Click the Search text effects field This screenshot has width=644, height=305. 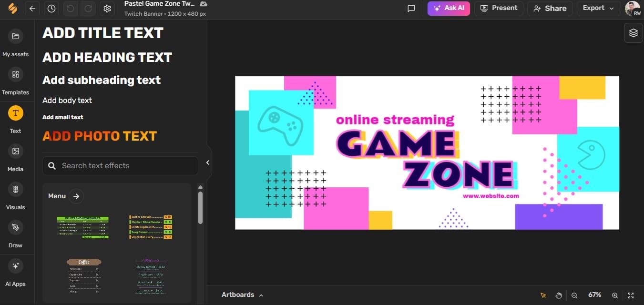point(120,165)
